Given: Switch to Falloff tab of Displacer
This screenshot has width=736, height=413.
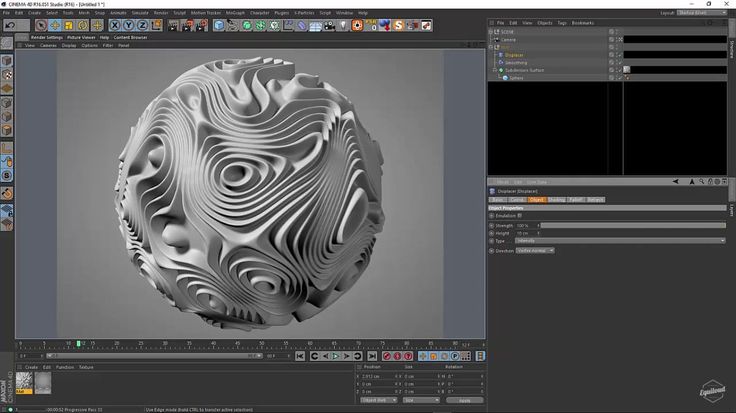Looking at the screenshot, I should (x=576, y=199).
